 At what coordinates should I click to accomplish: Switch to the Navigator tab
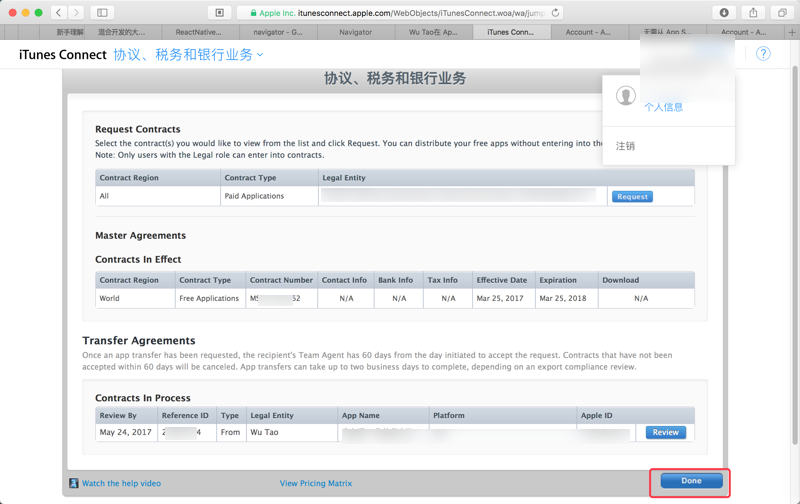356,32
